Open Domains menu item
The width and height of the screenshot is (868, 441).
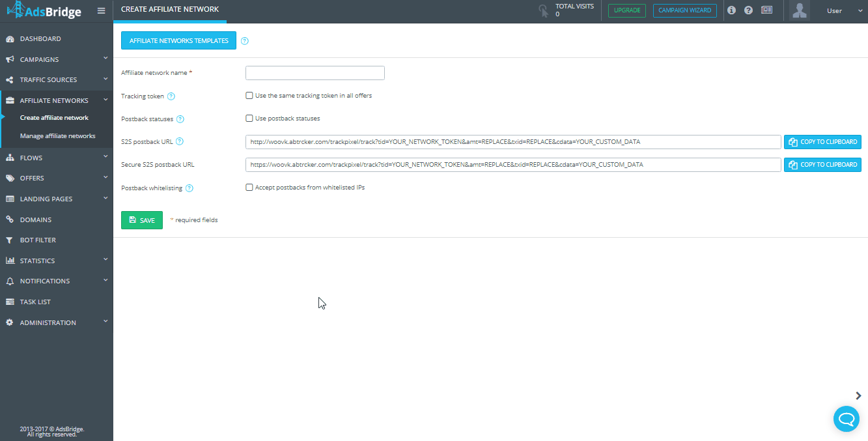36,220
